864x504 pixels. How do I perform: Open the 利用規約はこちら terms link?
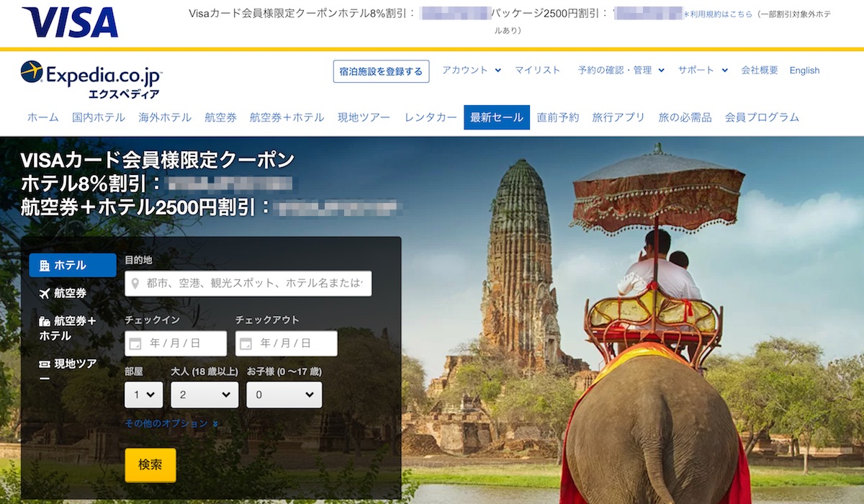pyautogui.click(x=721, y=14)
